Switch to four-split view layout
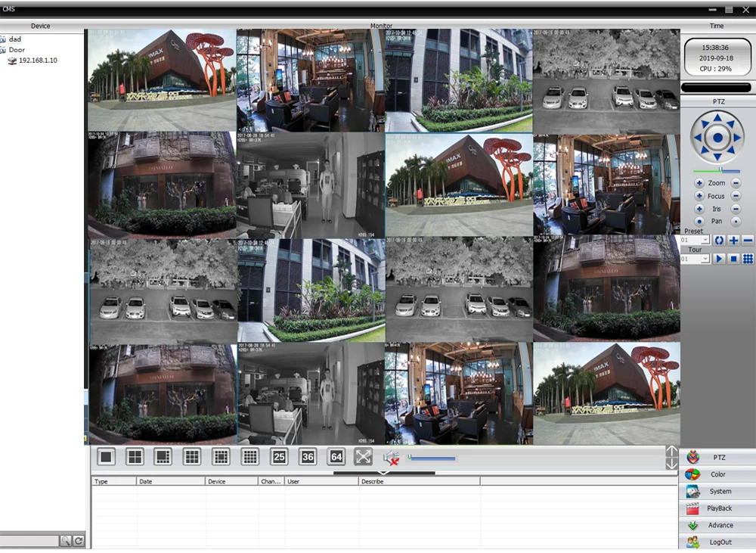Image resolution: width=756 pixels, height=553 pixels. point(135,456)
